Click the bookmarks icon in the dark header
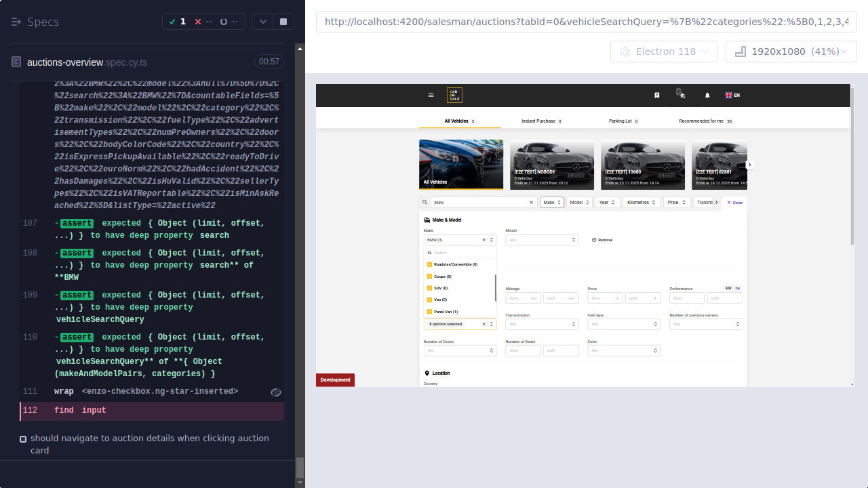 coord(656,95)
